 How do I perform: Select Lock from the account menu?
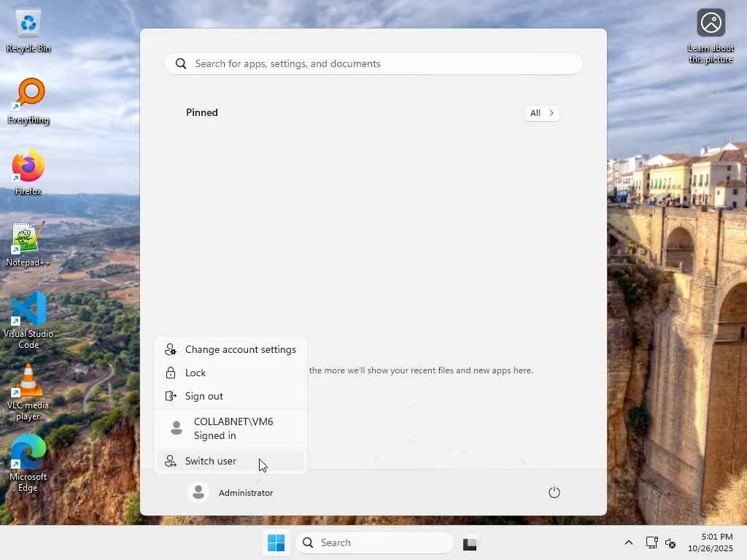pos(231,373)
